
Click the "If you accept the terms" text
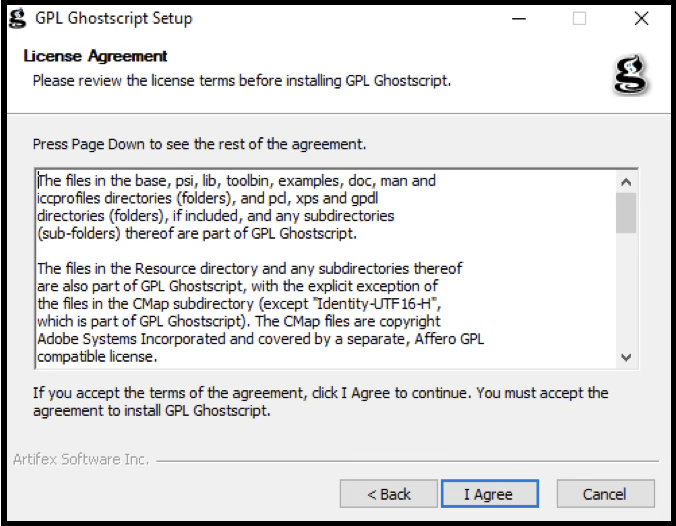(320, 401)
